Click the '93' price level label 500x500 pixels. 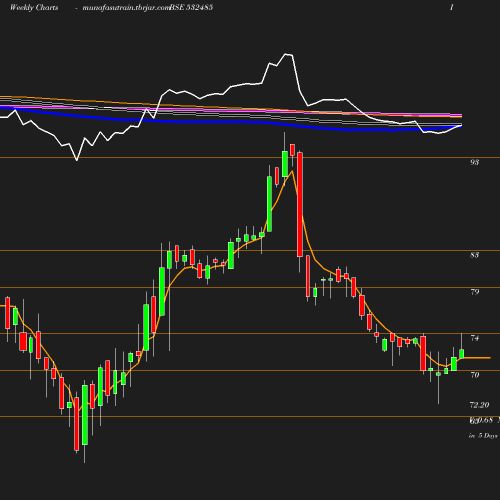(474, 162)
